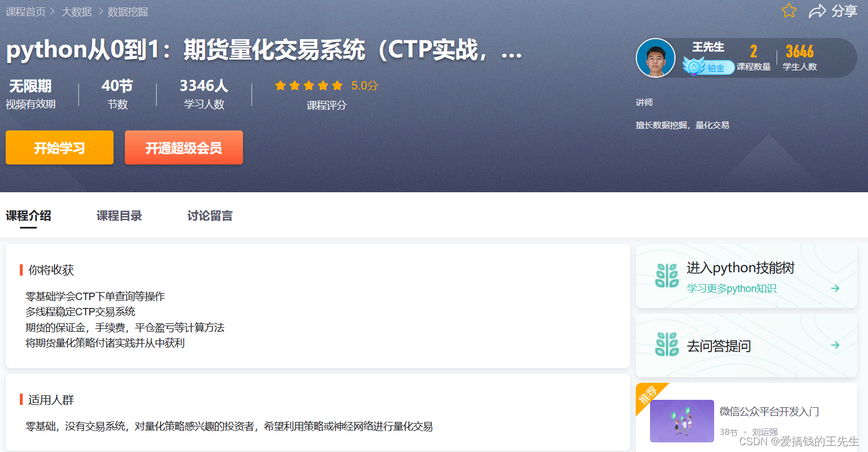Image resolution: width=868 pixels, height=452 pixels.
Task: Open the 微信公众平台开发入门 course thumbnail
Action: pyautogui.click(x=682, y=421)
